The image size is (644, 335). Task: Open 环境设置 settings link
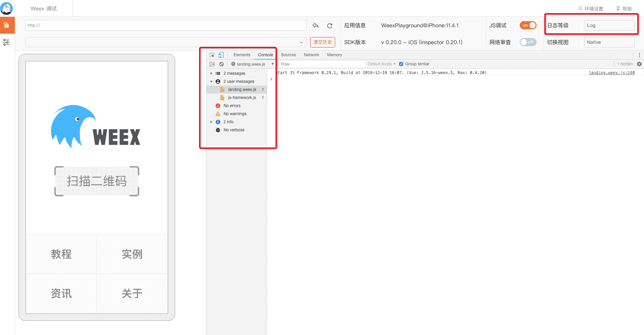pyautogui.click(x=590, y=9)
